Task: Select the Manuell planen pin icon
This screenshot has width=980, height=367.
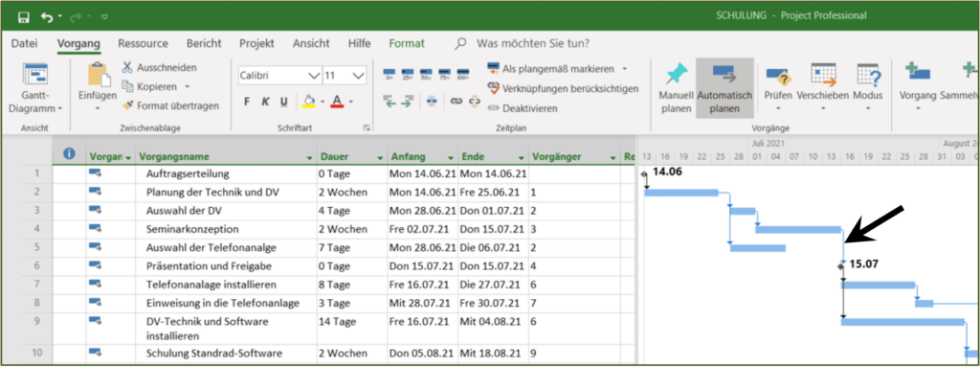Action: coord(677,75)
